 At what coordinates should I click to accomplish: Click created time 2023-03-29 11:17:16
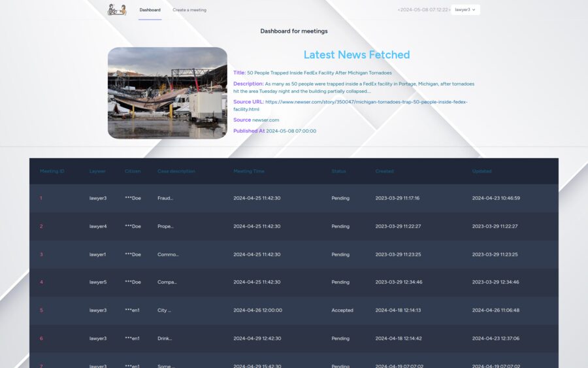(x=397, y=198)
